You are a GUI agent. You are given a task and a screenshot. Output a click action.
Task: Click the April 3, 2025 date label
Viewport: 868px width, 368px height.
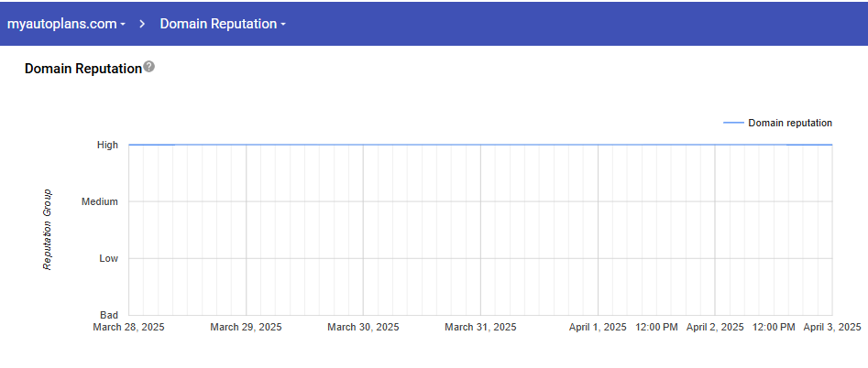[x=831, y=327]
